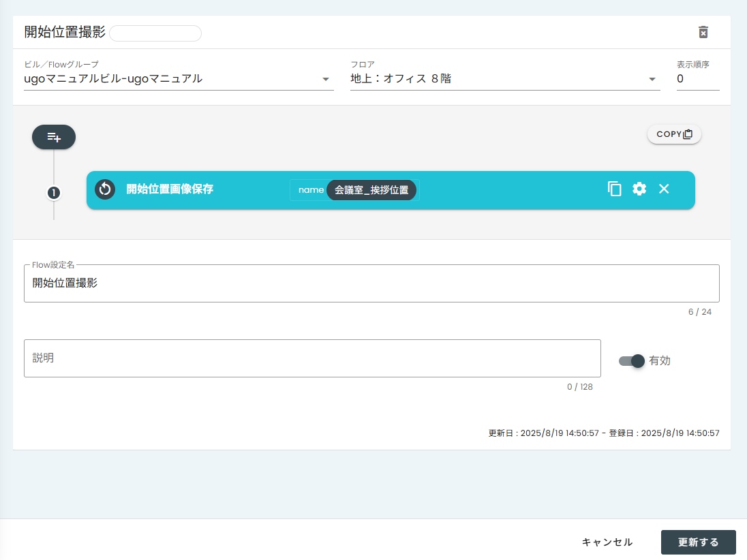Toggle the 有効 switch

(x=632, y=361)
